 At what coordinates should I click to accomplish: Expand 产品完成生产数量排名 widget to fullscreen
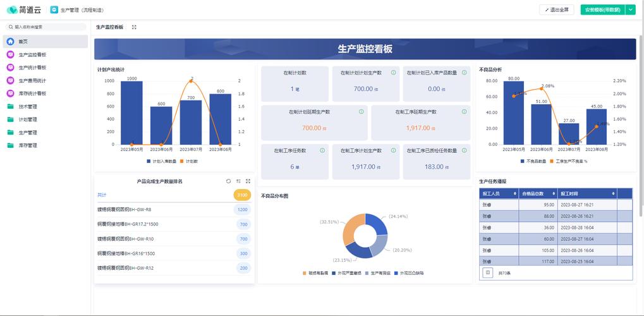(248, 181)
